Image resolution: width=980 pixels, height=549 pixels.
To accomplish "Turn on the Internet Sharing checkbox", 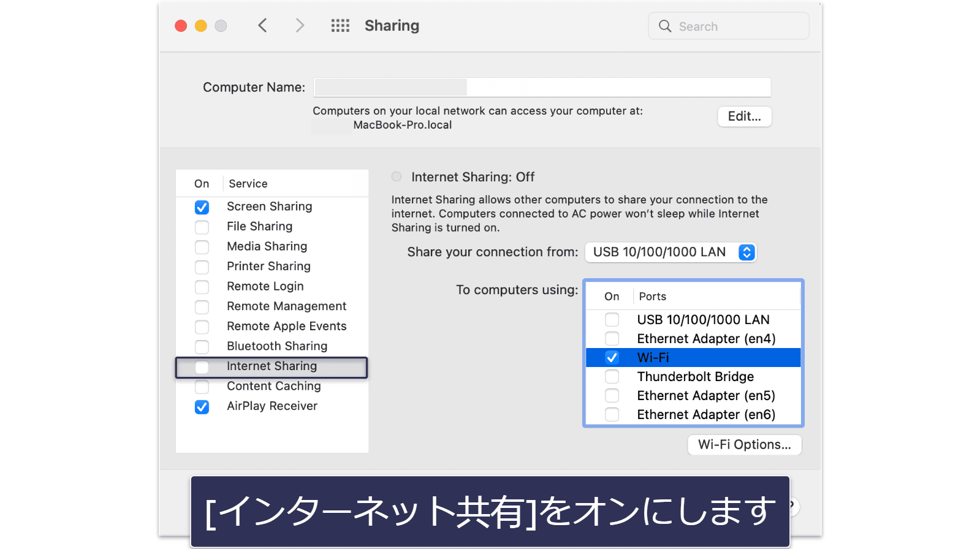I will point(202,367).
